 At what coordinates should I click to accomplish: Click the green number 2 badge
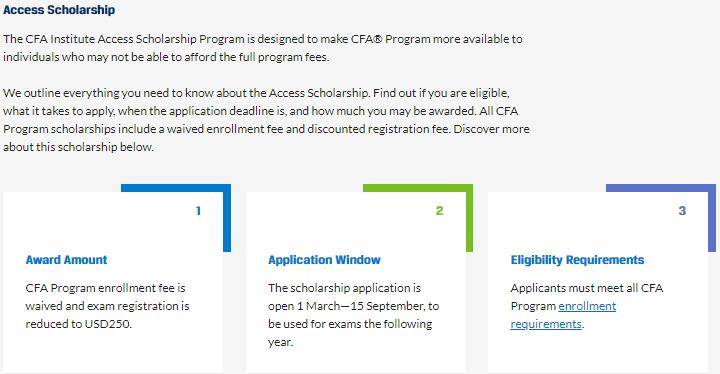tap(439, 211)
